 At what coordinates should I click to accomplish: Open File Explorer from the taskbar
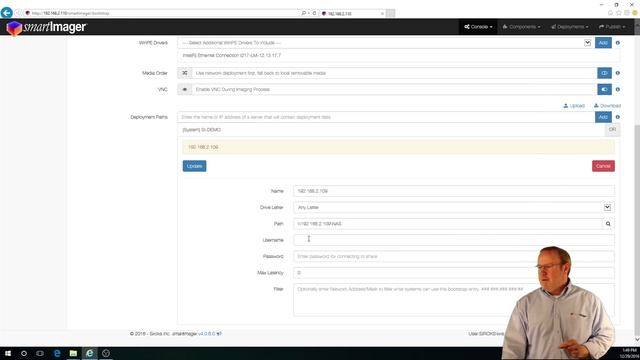pyautogui.click(x=73, y=353)
